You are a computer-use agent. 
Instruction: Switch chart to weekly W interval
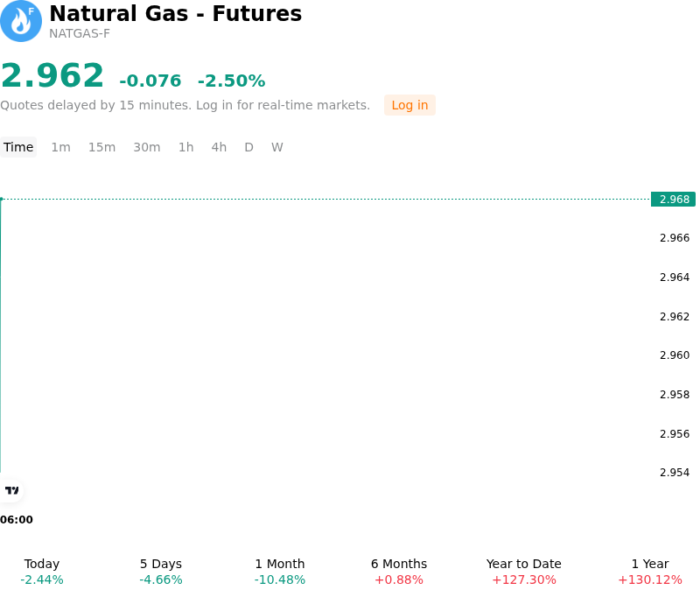pyautogui.click(x=276, y=147)
